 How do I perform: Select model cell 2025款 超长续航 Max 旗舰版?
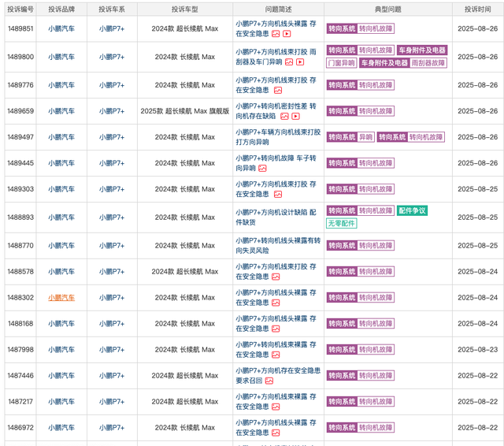pyautogui.click(x=185, y=111)
